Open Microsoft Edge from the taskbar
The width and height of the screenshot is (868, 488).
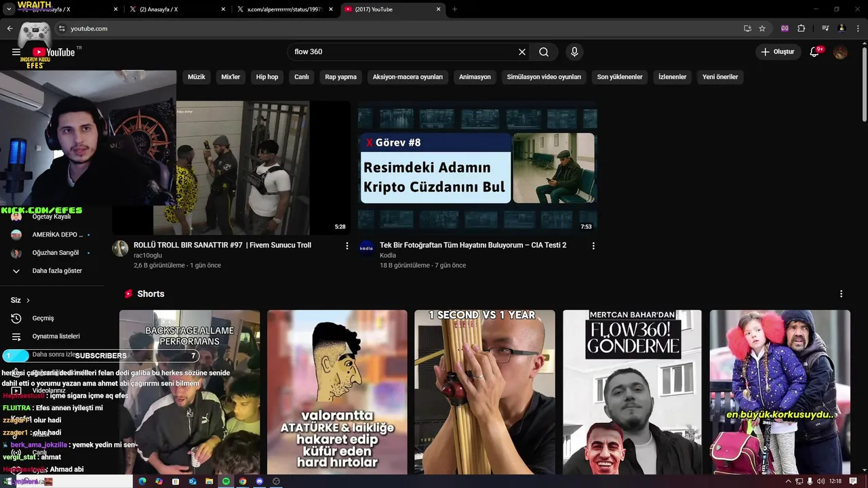(142, 481)
